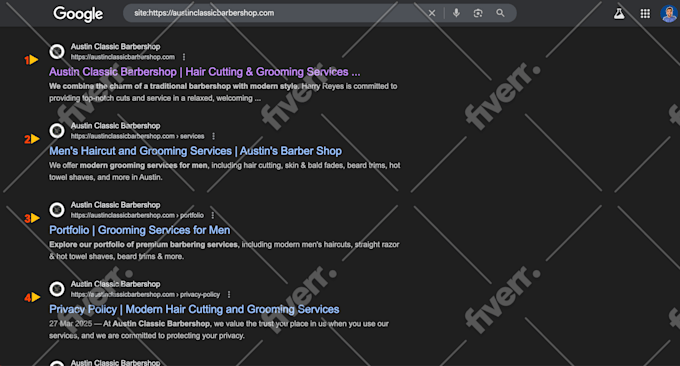Open three-dot menu beside services URL
The height and width of the screenshot is (366, 680).
pos(213,136)
